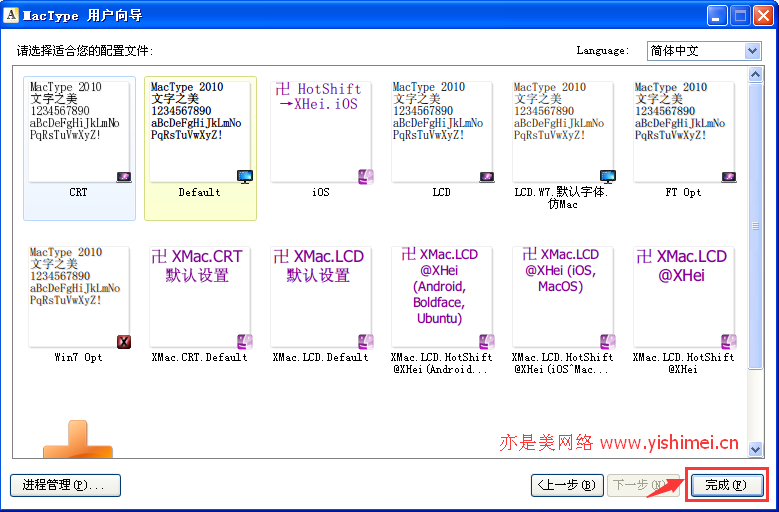Click the Win7 Opt label text

79,358
